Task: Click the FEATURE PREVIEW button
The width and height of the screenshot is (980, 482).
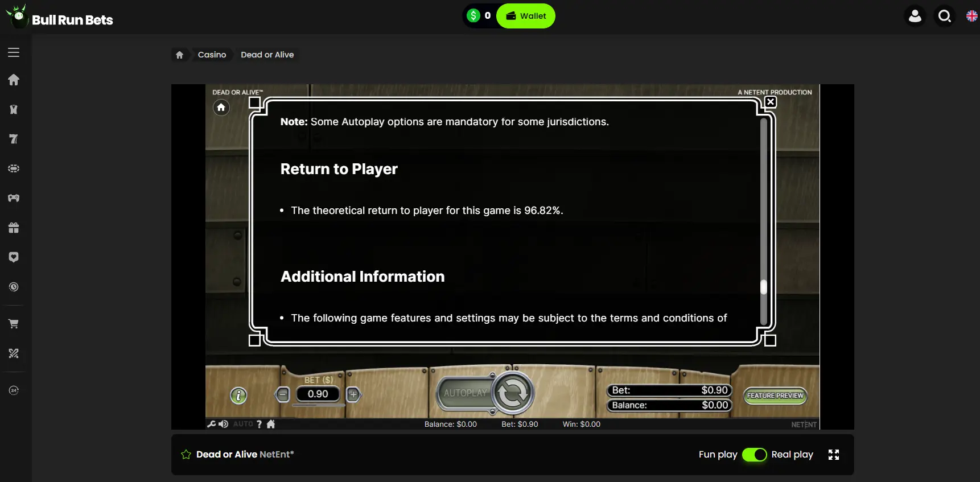Action: [x=775, y=396]
